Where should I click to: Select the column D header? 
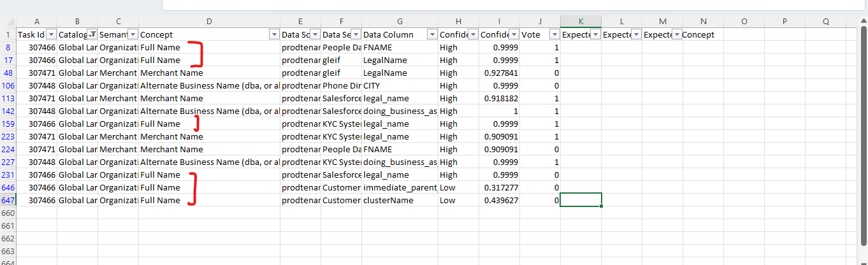tap(209, 22)
